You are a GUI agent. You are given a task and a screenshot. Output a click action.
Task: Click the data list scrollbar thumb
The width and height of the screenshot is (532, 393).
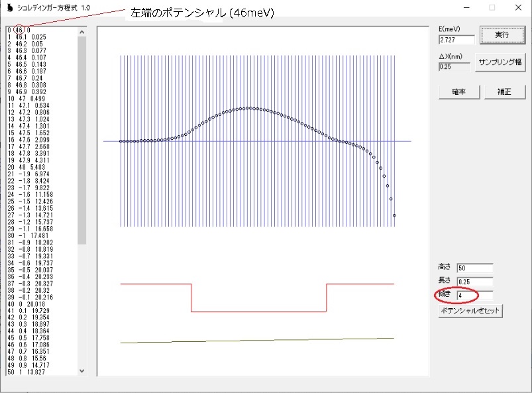[82, 139]
